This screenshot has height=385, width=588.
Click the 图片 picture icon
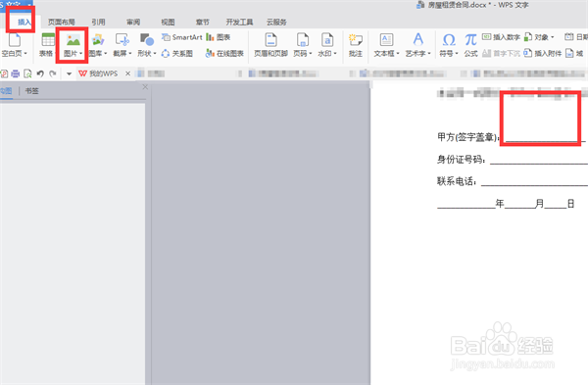click(x=73, y=40)
